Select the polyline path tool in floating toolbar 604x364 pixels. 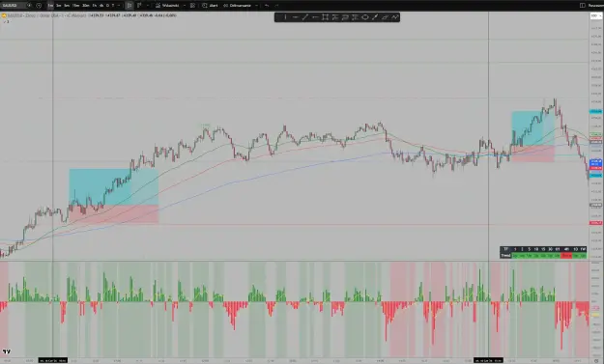pos(395,17)
